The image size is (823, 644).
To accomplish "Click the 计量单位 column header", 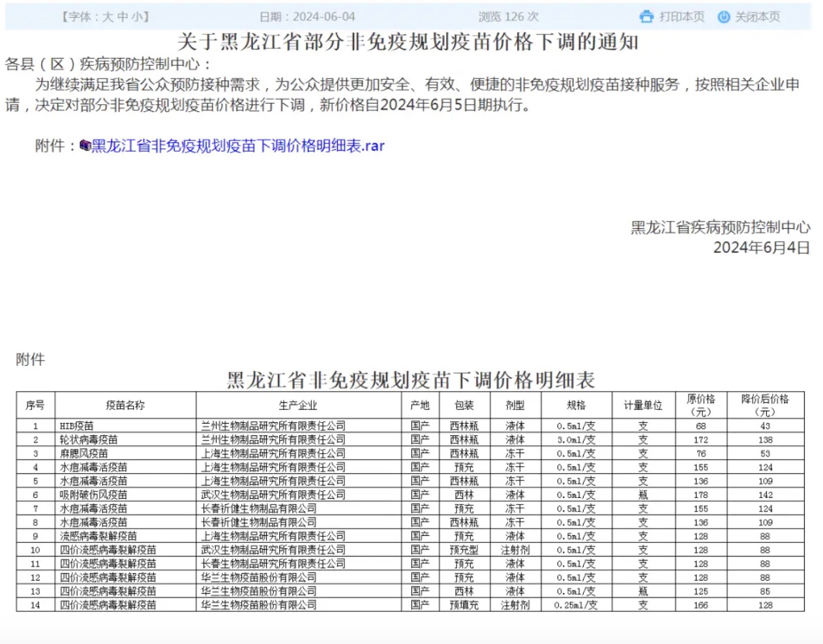I will tap(643, 405).
